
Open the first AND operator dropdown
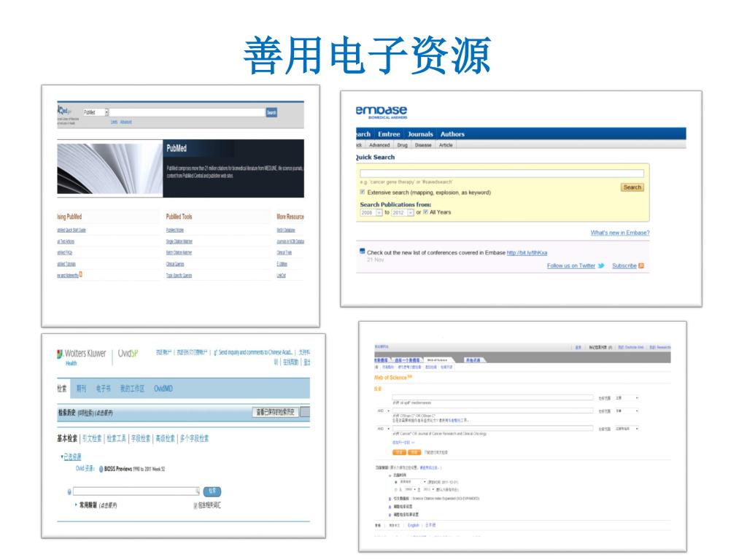coord(384,411)
